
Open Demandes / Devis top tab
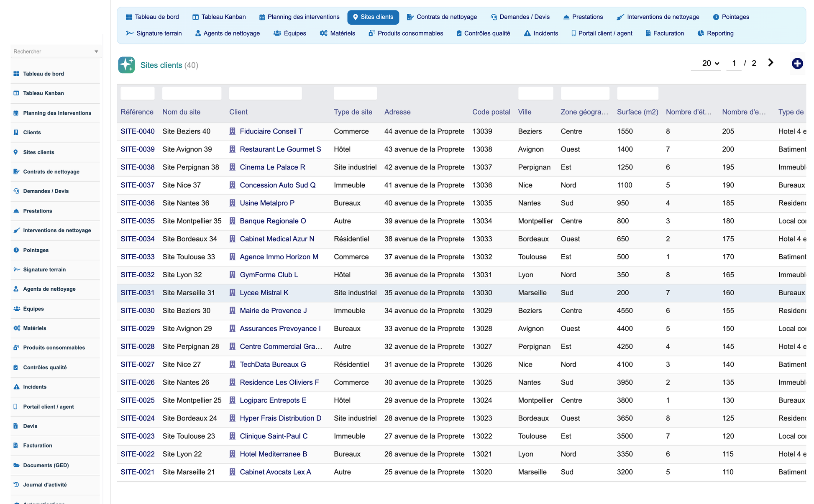pos(520,17)
